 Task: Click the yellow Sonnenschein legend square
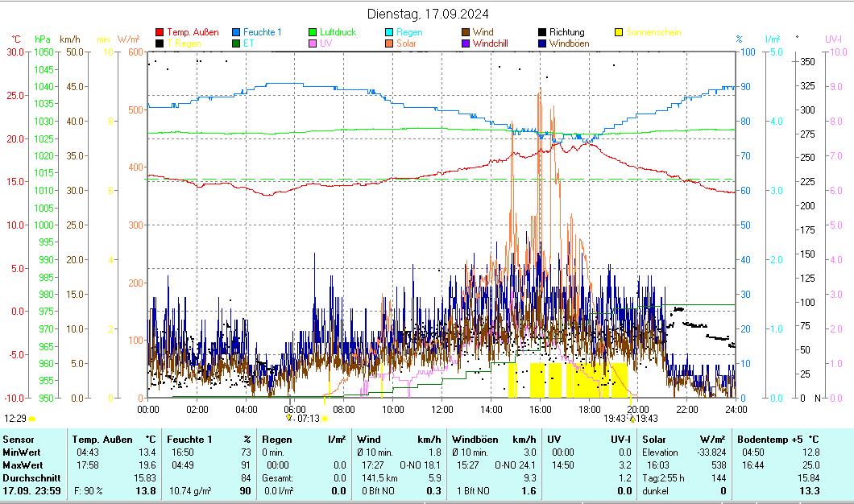click(619, 32)
